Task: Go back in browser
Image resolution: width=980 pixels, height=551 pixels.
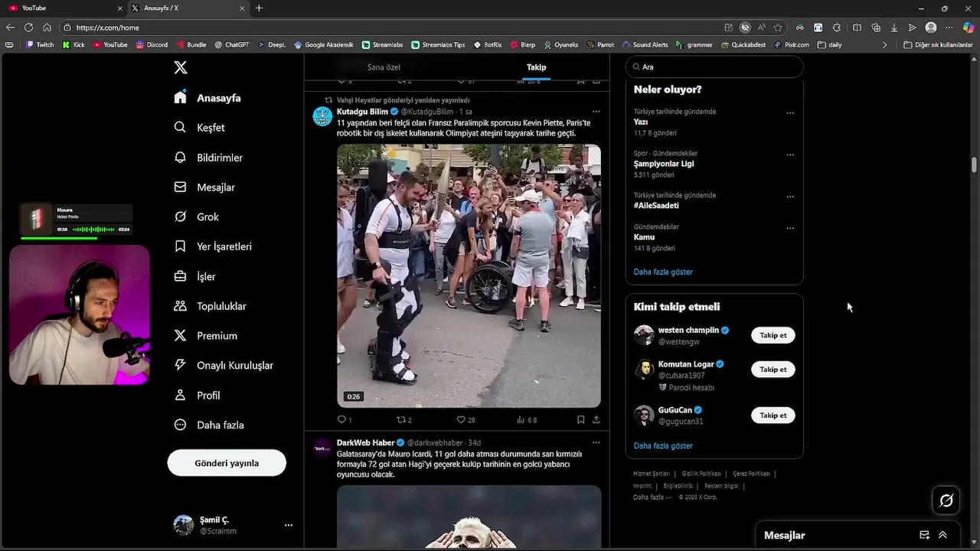Action: click(x=10, y=28)
